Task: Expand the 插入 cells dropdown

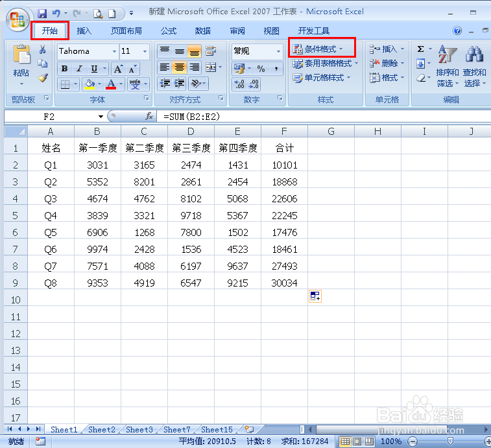Action: pyautogui.click(x=402, y=49)
